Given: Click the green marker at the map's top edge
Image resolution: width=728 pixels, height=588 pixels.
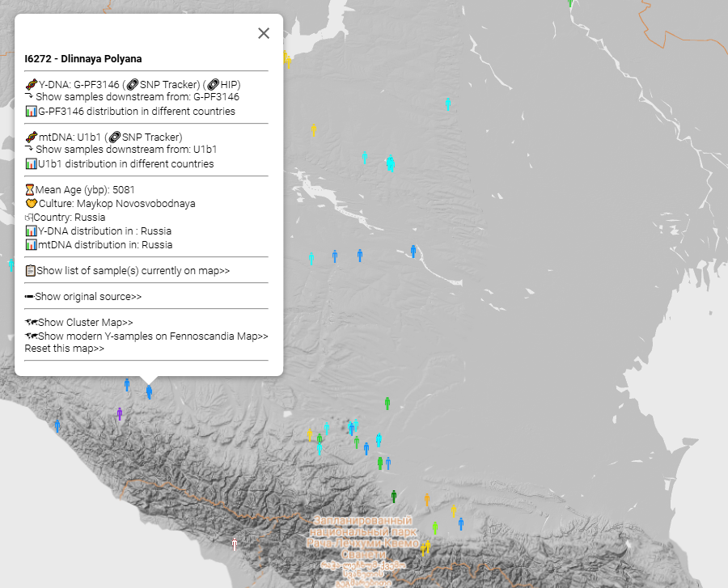Looking at the screenshot, I should [569, 3].
